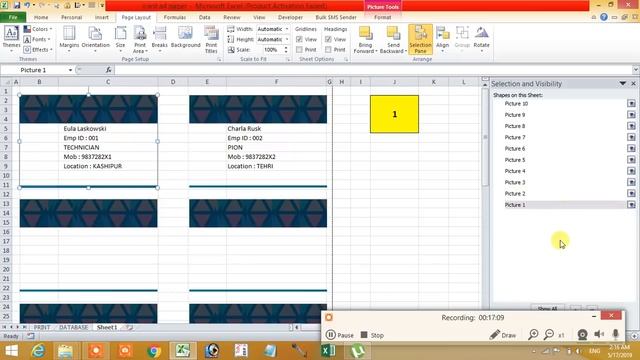This screenshot has width=640, height=360.
Task: Hide Picture 9 with its eye toggle
Action: tap(631, 115)
